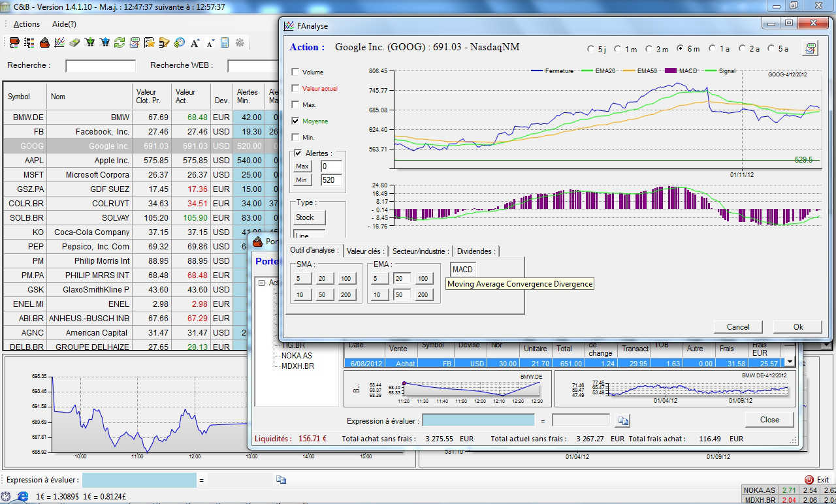Select the Outil d'analyse tab

(x=315, y=251)
